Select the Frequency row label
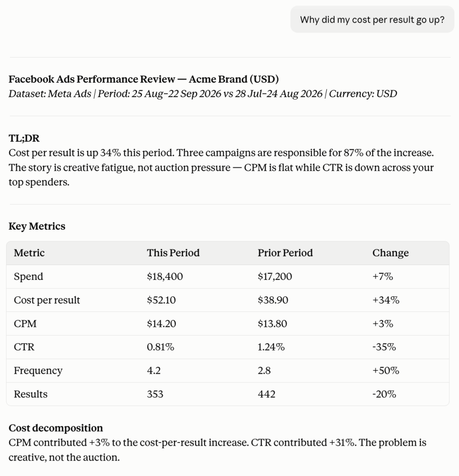Image resolution: width=459 pixels, height=476 pixels. pyautogui.click(x=38, y=370)
